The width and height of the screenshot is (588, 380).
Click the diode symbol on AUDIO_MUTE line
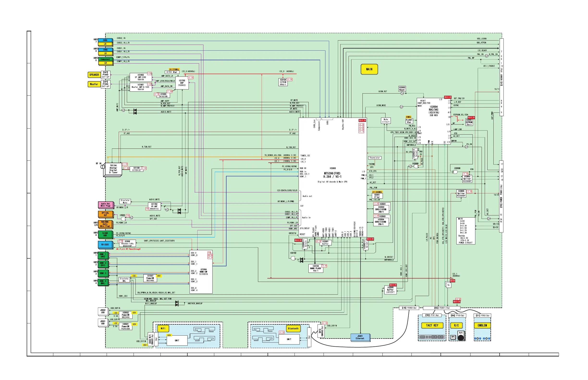135,112
